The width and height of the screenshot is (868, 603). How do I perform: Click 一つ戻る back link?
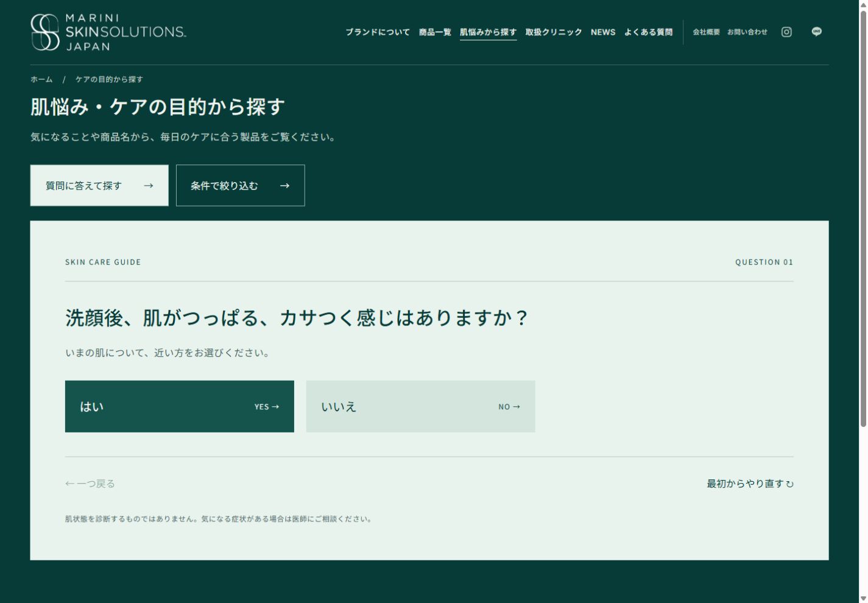click(x=90, y=484)
